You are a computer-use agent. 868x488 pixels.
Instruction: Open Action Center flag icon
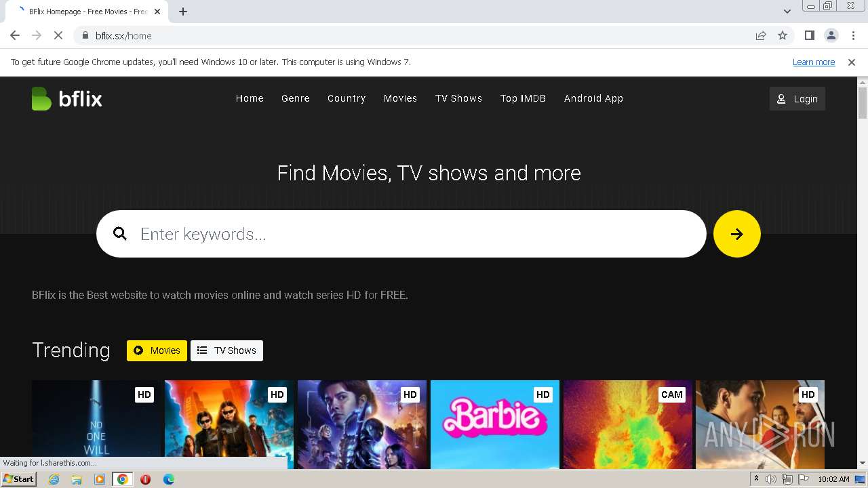pyautogui.click(x=804, y=479)
